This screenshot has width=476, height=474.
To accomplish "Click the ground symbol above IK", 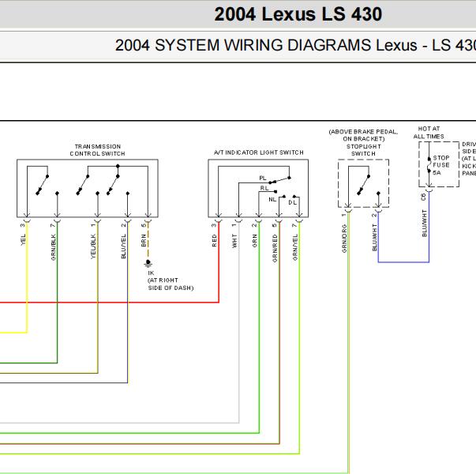I will click(x=148, y=264).
